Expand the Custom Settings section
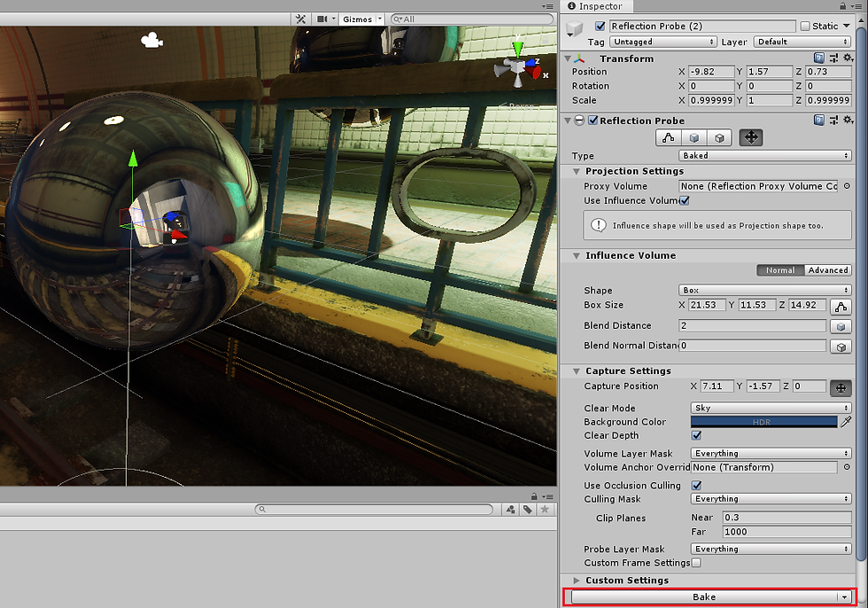This screenshot has height=608, width=868. click(577, 581)
